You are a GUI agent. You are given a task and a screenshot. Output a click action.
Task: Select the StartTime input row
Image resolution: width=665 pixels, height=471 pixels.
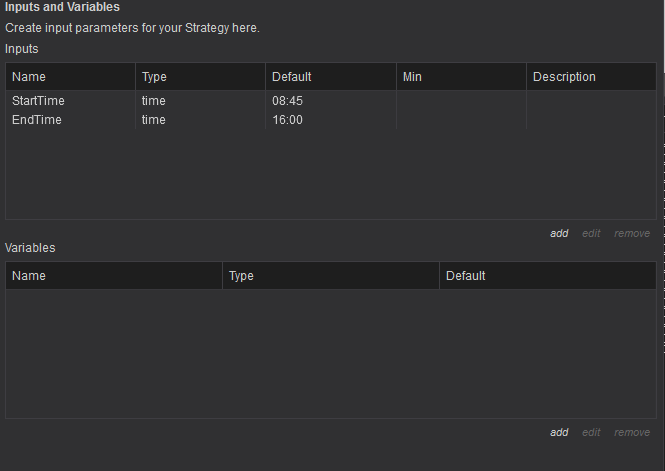(38, 101)
